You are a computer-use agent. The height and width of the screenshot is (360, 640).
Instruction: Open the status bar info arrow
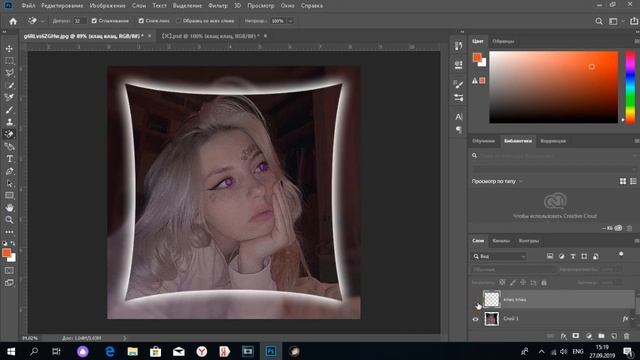click(x=124, y=338)
